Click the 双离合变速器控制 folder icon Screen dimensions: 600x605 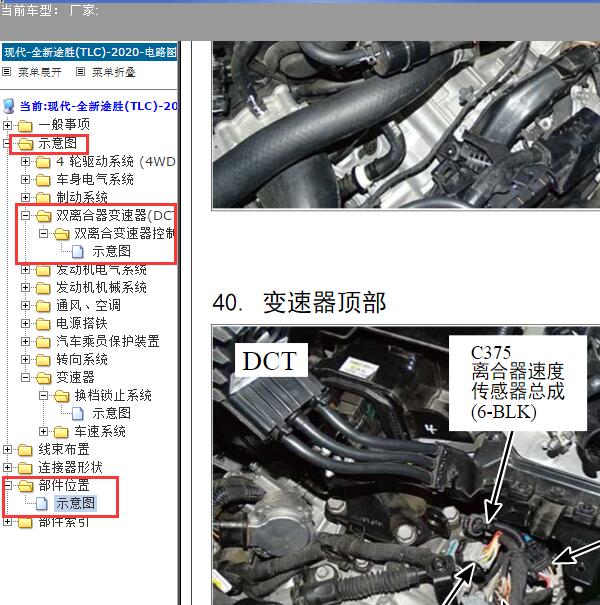point(61,234)
